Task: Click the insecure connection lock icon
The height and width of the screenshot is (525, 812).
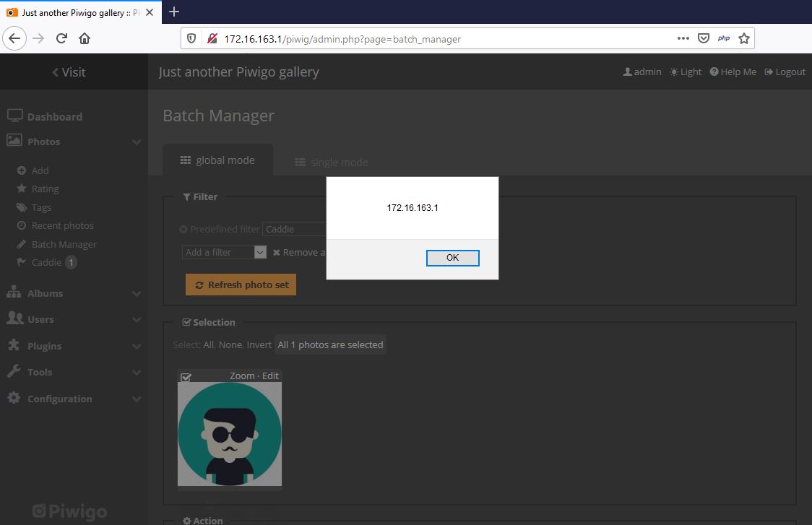Action: pyautogui.click(x=212, y=39)
